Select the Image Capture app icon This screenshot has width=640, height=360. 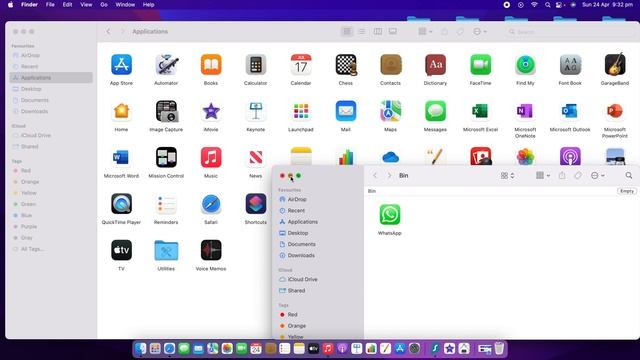(166, 111)
